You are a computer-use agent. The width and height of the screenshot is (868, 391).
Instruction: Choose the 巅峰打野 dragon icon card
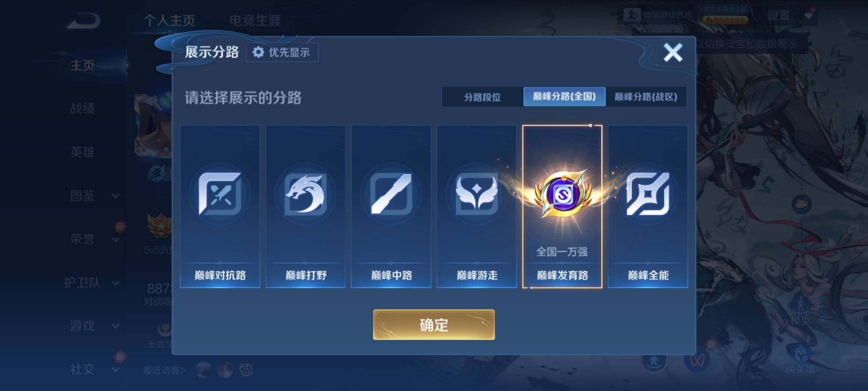coord(306,206)
